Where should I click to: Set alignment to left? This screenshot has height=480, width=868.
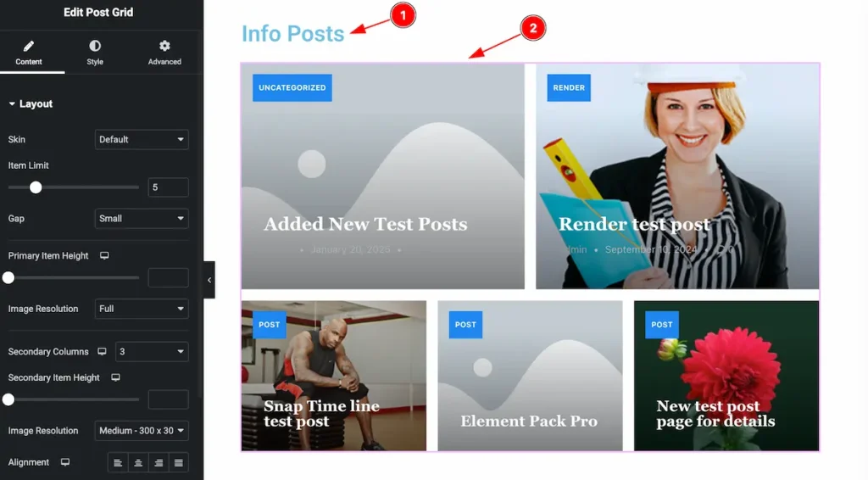click(118, 463)
